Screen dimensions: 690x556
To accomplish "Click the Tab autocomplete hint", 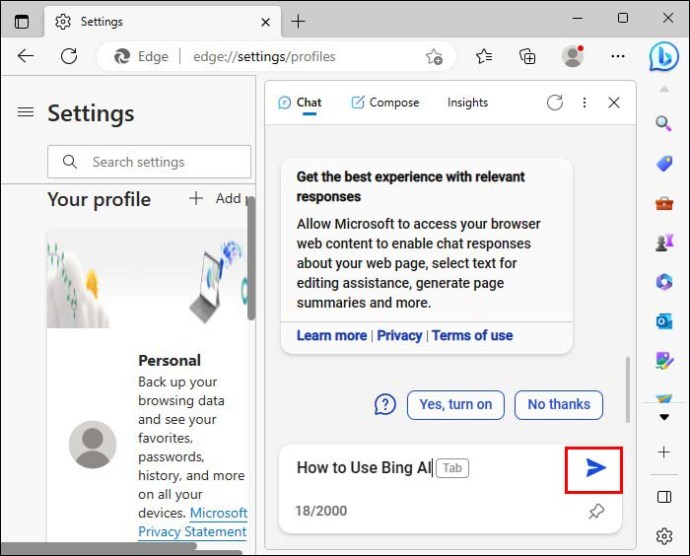I will click(x=452, y=468).
